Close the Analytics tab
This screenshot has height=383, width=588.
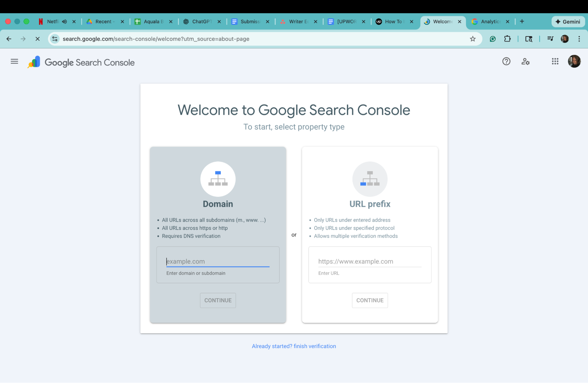(x=507, y=21)
